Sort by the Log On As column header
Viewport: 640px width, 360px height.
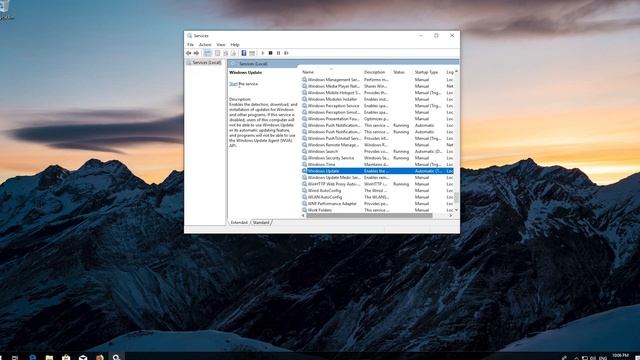(x=449, y=72)
